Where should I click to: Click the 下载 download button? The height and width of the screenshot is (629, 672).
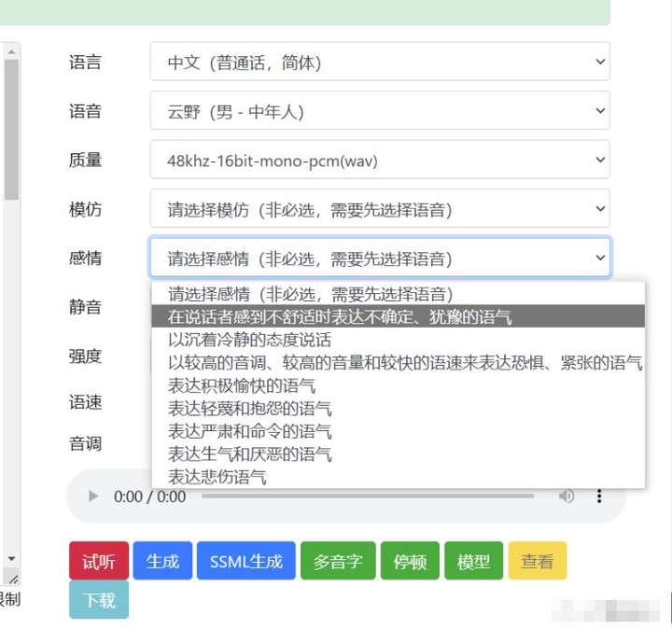[x=99, y=600]
